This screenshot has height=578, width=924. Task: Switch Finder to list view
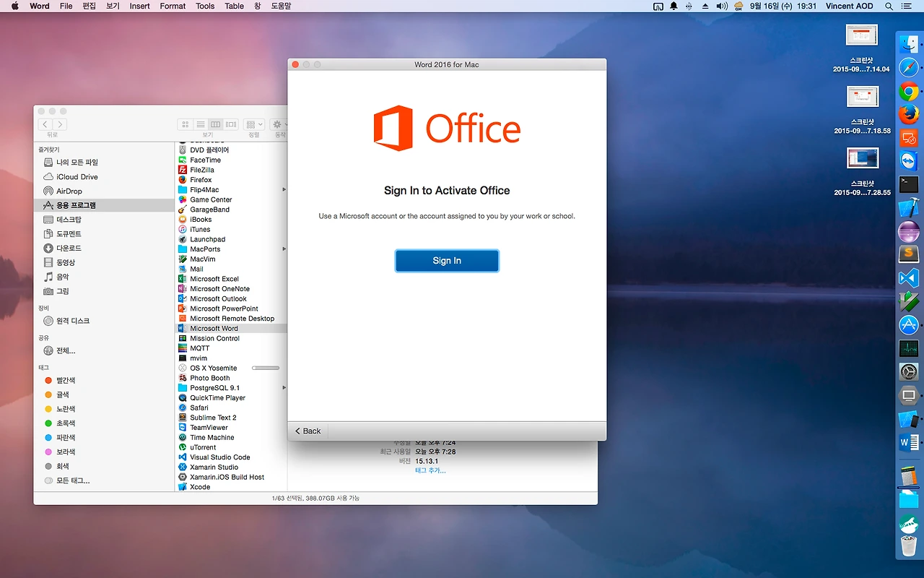(x=201, y=124)
